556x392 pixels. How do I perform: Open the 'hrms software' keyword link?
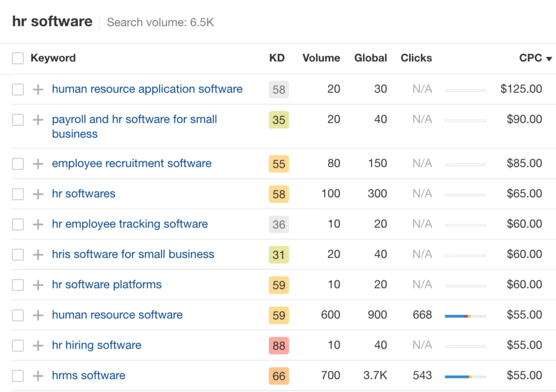[x=89, y=375]
